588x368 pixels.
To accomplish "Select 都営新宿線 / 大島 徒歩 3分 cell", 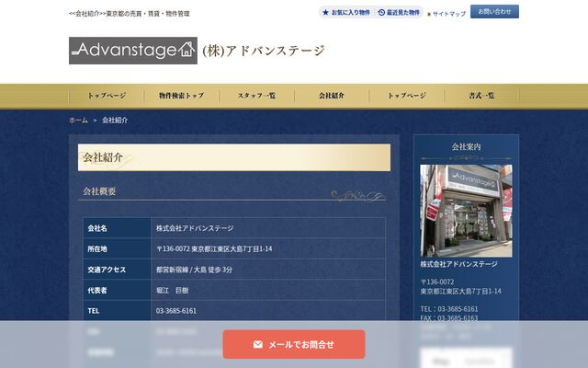I will click(x=268, y=270).
